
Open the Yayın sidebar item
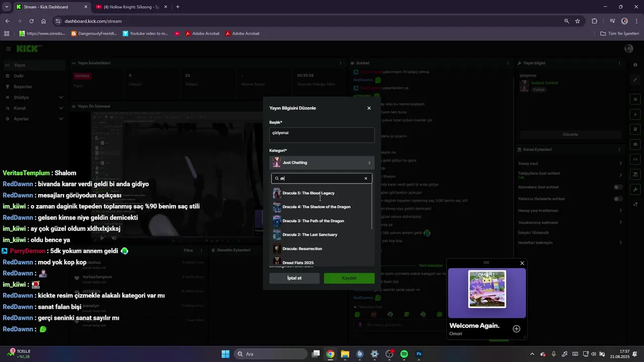coord(33,65)
